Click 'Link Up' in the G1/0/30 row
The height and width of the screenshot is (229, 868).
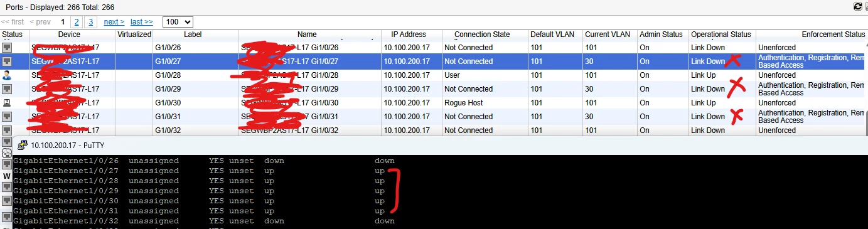tap(704, 103)
